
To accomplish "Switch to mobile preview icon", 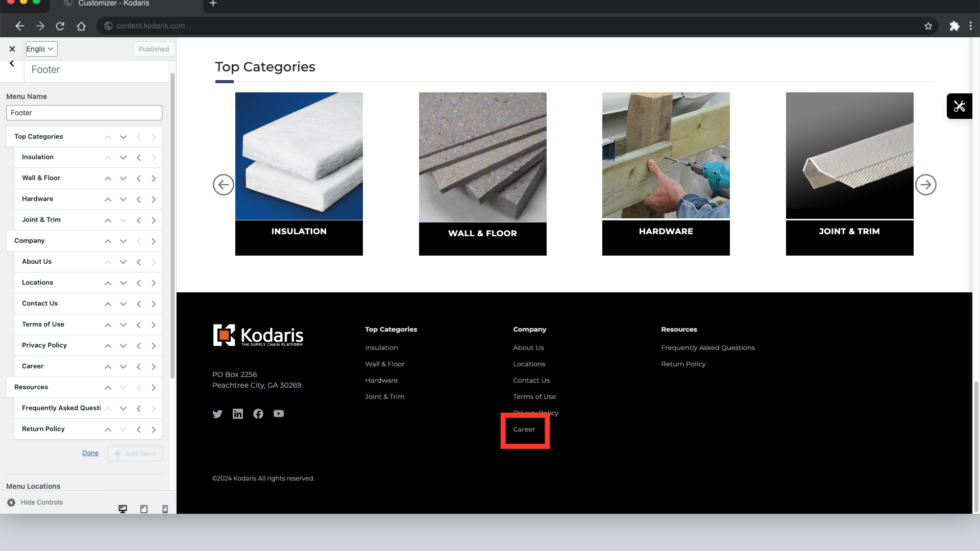I will 165,509.
